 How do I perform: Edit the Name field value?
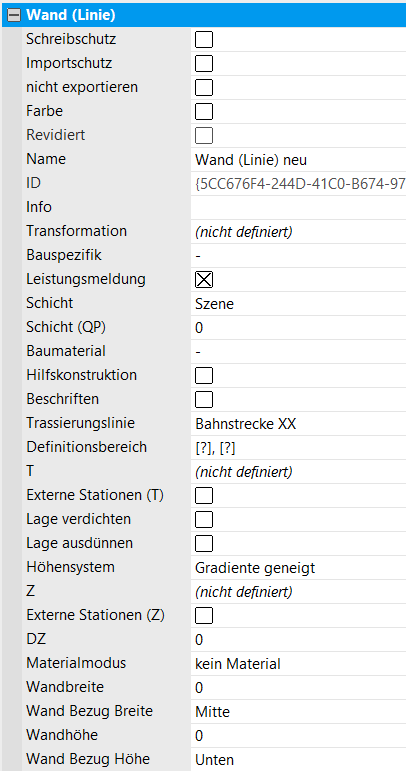click(298, 160)
